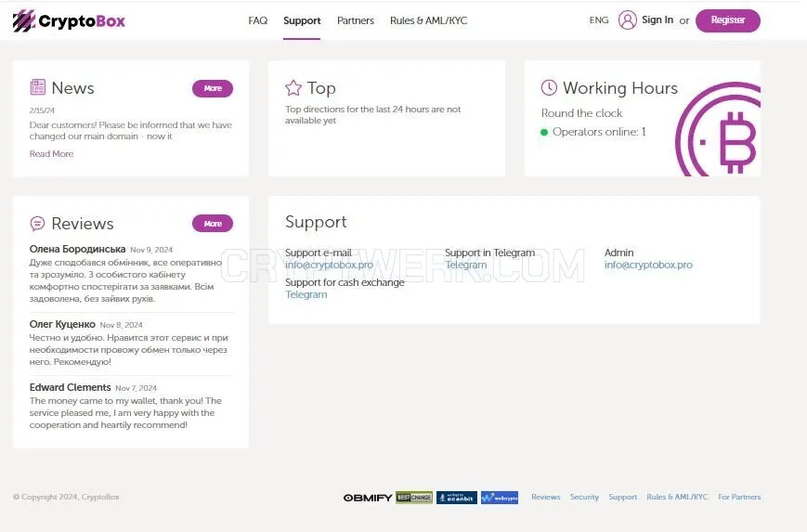Click the News newspaper icon

37,87
